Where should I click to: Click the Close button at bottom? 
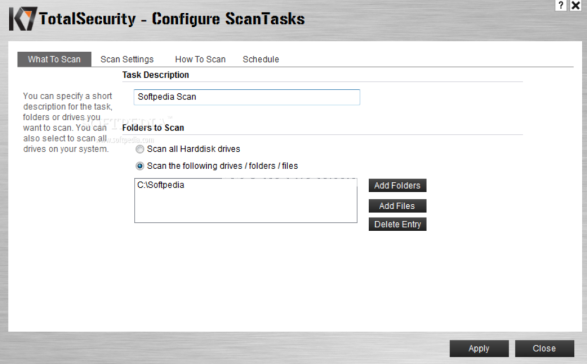click(x=544, y=349)
